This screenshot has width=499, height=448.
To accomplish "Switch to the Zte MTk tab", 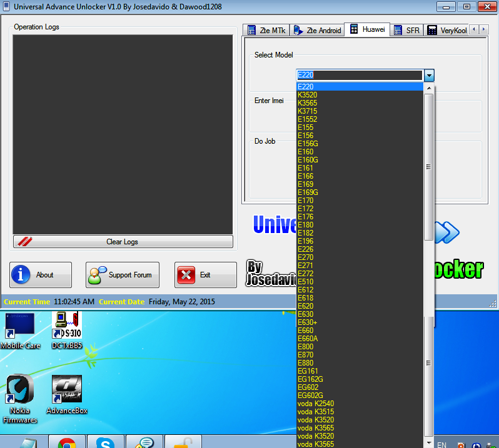I will click(x=266, y=30).
